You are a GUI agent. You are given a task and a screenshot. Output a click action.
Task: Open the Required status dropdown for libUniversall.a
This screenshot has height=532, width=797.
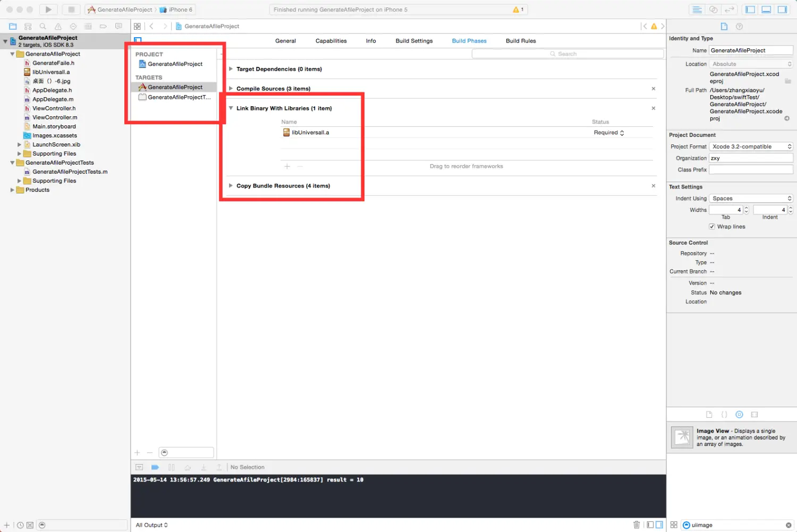(x=609, y=133)
